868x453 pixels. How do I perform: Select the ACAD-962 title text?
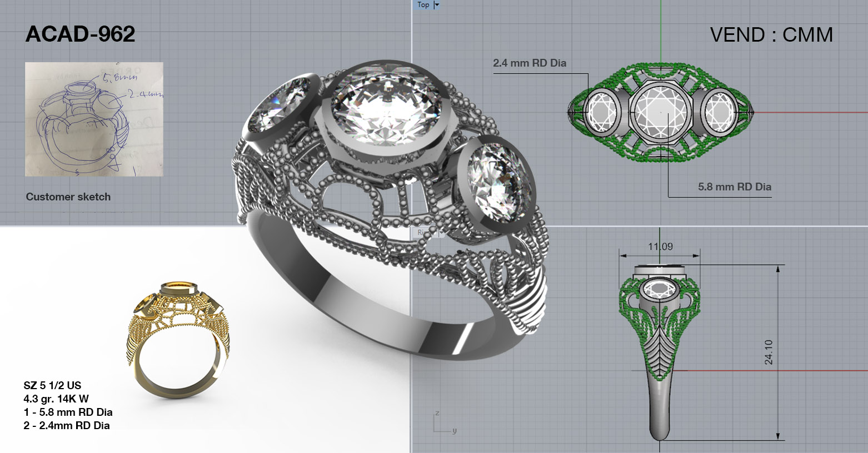tap(80, 34)
